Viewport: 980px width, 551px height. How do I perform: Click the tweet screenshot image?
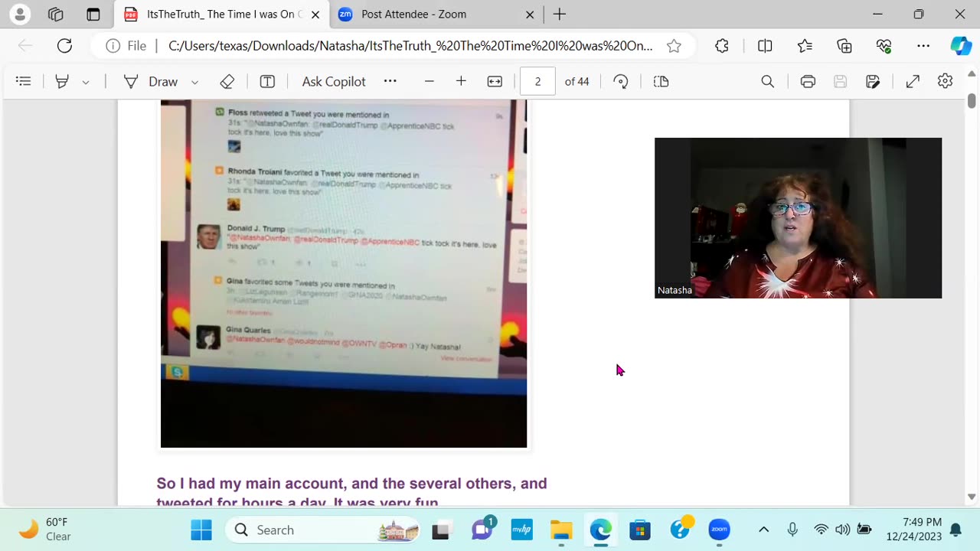(x=344, y=273)
